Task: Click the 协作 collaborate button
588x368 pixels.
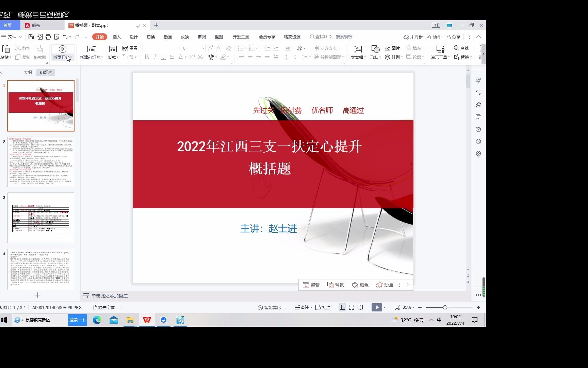Action: 434,37
